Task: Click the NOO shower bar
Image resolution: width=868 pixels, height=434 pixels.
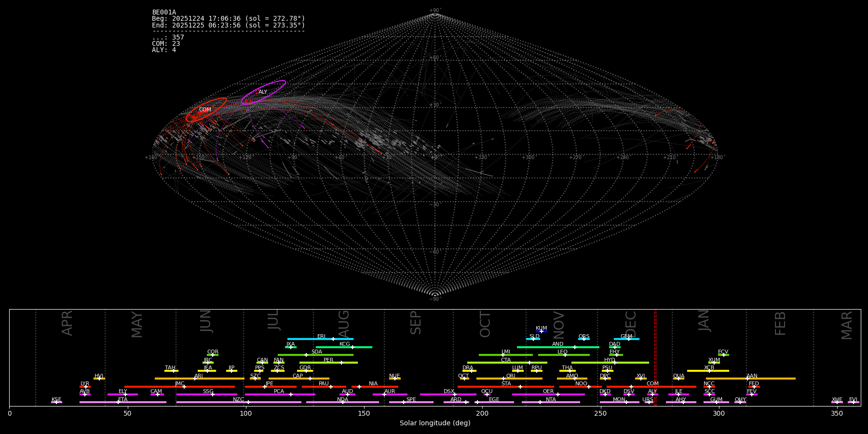Action: pos(580,387)
